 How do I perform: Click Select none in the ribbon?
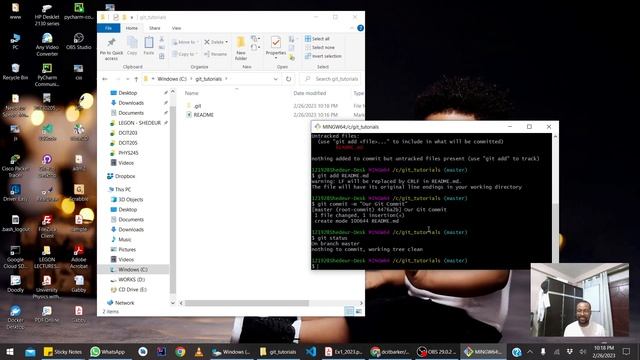[319, 47]
